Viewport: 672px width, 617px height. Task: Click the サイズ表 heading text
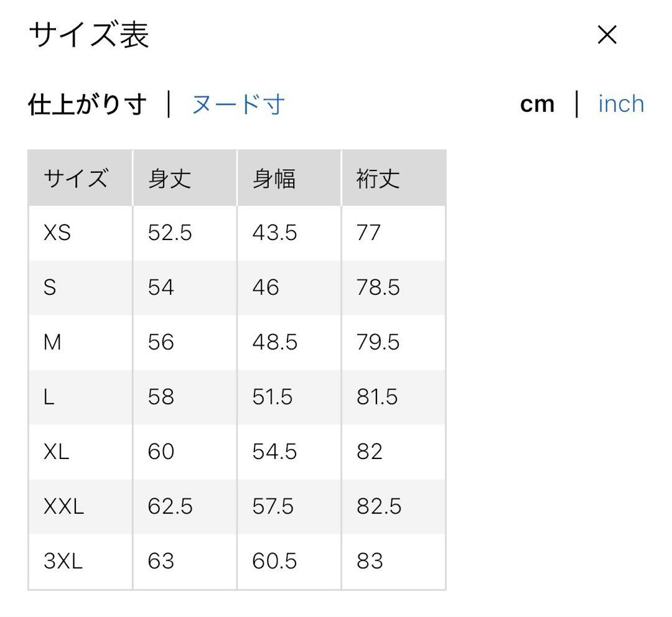(89, 35)
